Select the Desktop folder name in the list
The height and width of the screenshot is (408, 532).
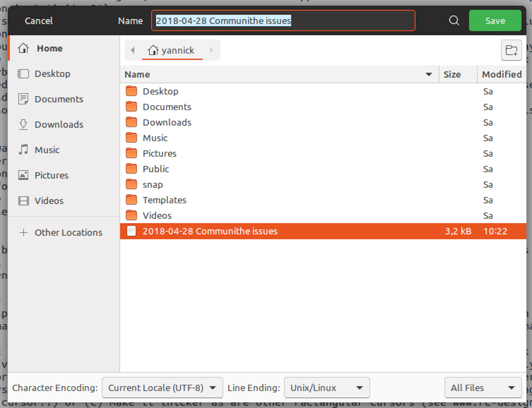160,91
